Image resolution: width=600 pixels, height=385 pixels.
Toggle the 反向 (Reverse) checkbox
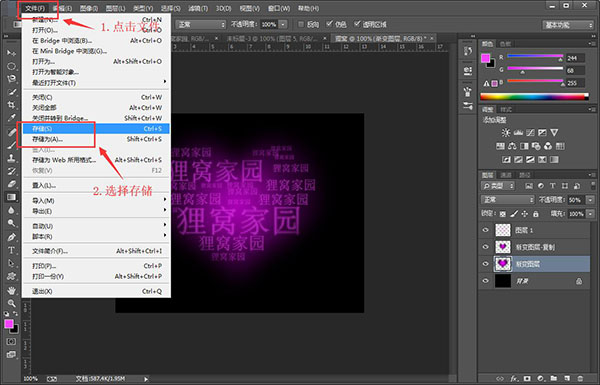(x=301, y=24)
